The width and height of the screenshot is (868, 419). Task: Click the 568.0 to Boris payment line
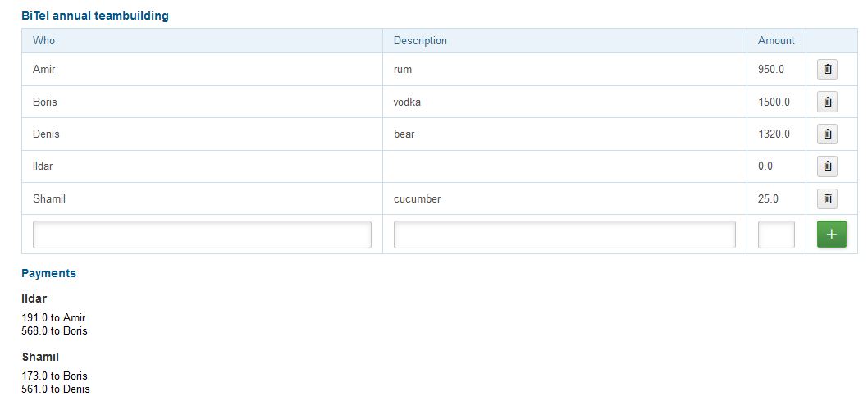coord(54,331)
